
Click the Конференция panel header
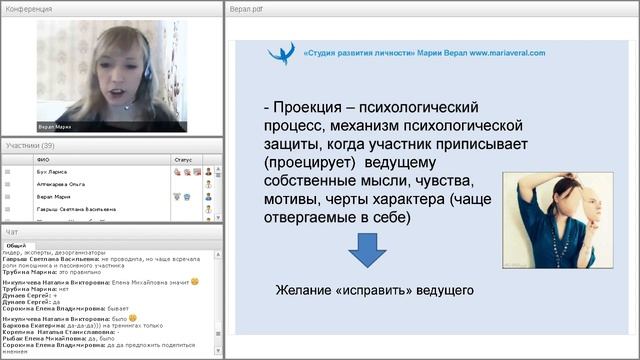pos(112,9)
